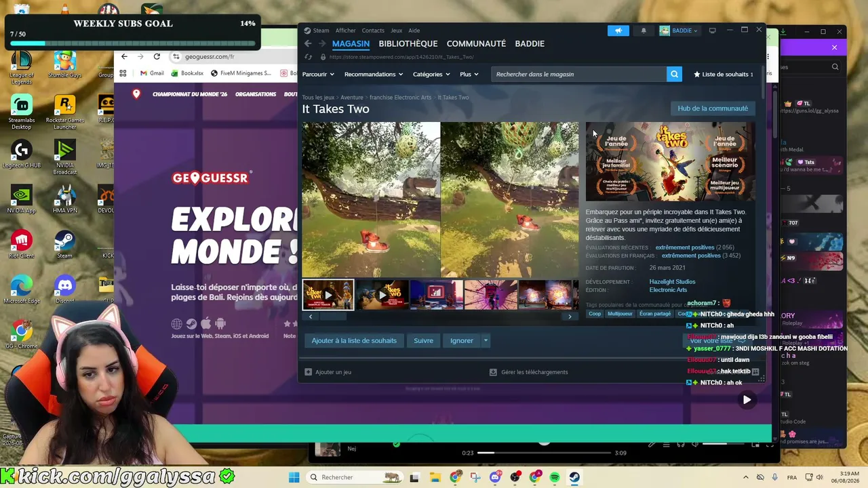868x488 pixels.
Task: Click the Suivre button
Action: [x=423, y=340]
